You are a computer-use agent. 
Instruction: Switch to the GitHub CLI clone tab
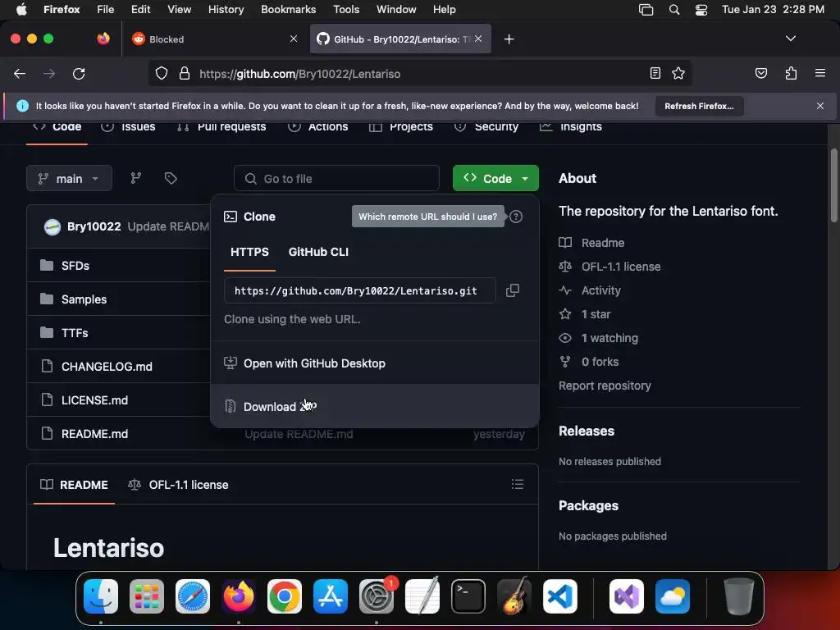pyautogui.click(x=318, y=252)
